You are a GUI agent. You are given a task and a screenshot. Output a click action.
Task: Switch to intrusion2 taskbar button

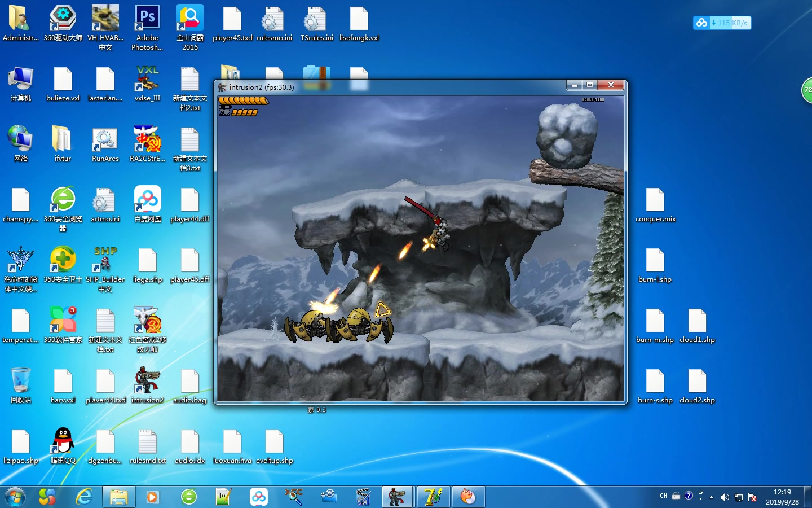[x=398, y=497]
